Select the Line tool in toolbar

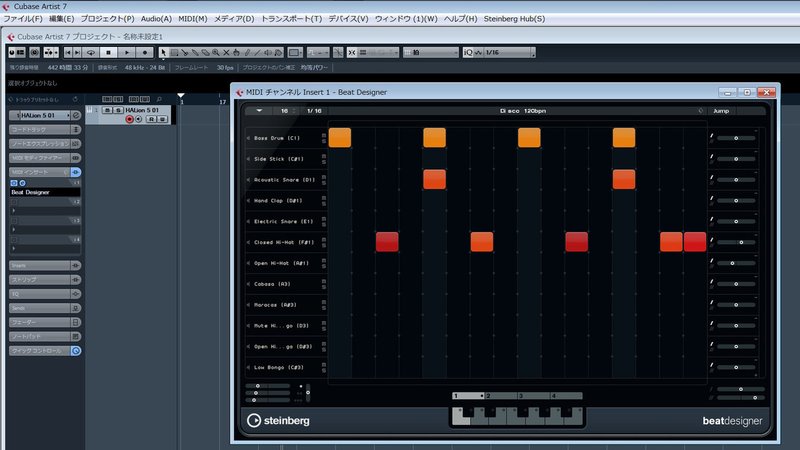pyautogui.click(x=257, y=53)
